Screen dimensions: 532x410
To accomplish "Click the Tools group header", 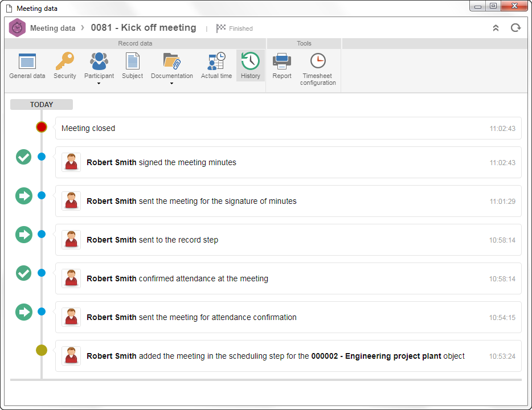I will 304,43.
